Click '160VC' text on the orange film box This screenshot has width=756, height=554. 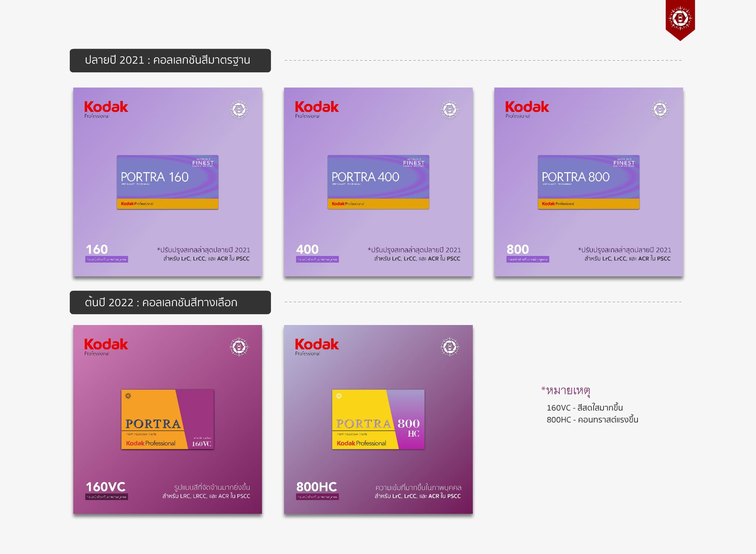(202, 444)
